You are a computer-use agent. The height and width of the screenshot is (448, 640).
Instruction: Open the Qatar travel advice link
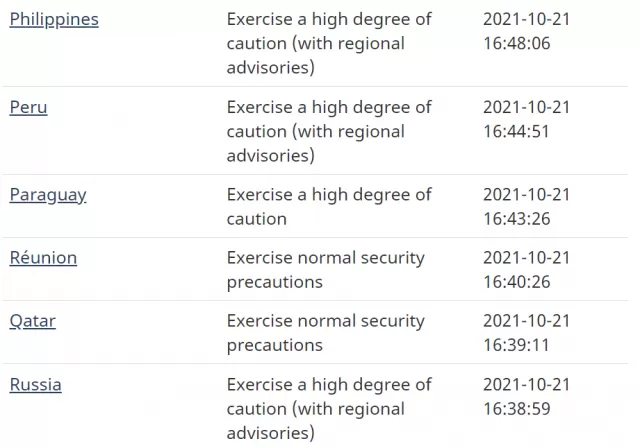click(x=33, y=322)
